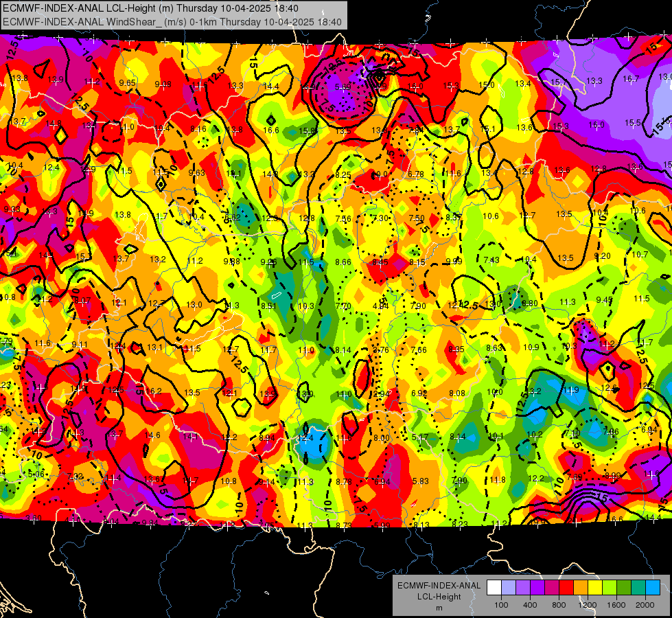The width and height of the screenshot is (672, 618).
Task: Click the 9.63 shear value
Action: [197, 173]
